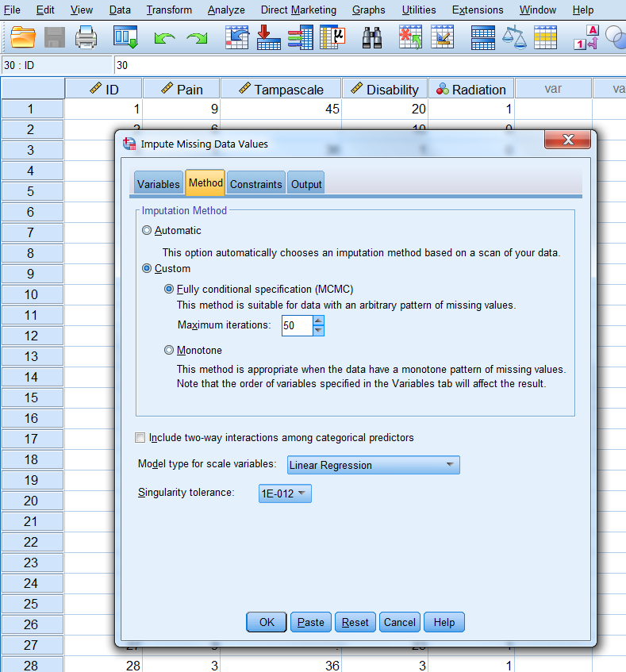
Task: Click the Go to case toolbar icon
Action: pos(237,36)
